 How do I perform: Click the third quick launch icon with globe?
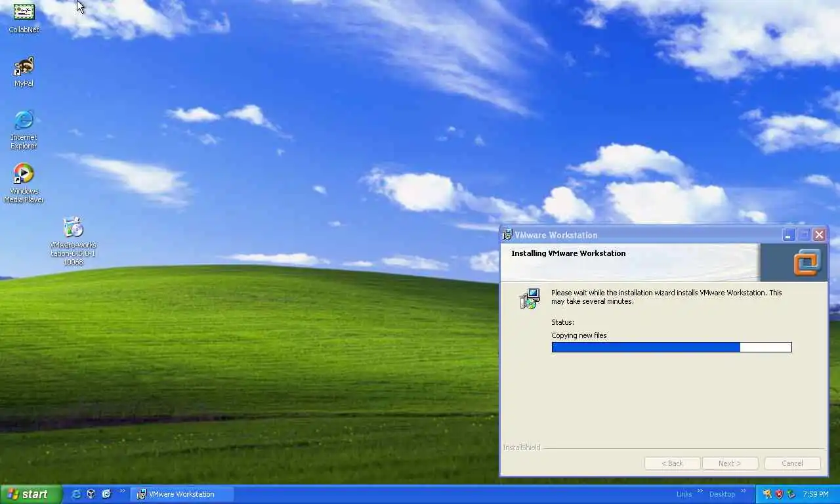click(106, 494)
